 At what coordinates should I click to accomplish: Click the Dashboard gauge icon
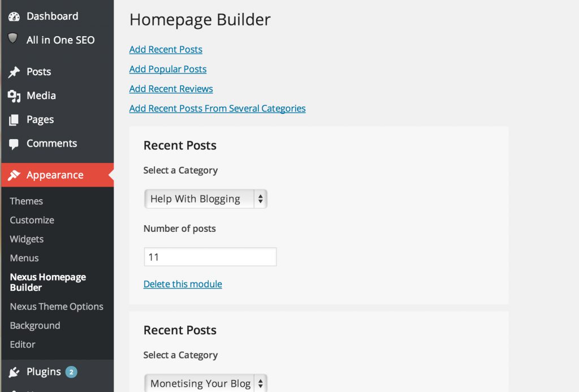[14, 16]
